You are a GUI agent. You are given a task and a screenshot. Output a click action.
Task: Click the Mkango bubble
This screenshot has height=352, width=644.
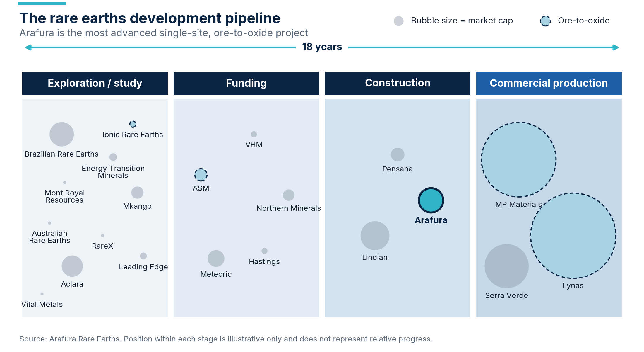tap(137, 193)
